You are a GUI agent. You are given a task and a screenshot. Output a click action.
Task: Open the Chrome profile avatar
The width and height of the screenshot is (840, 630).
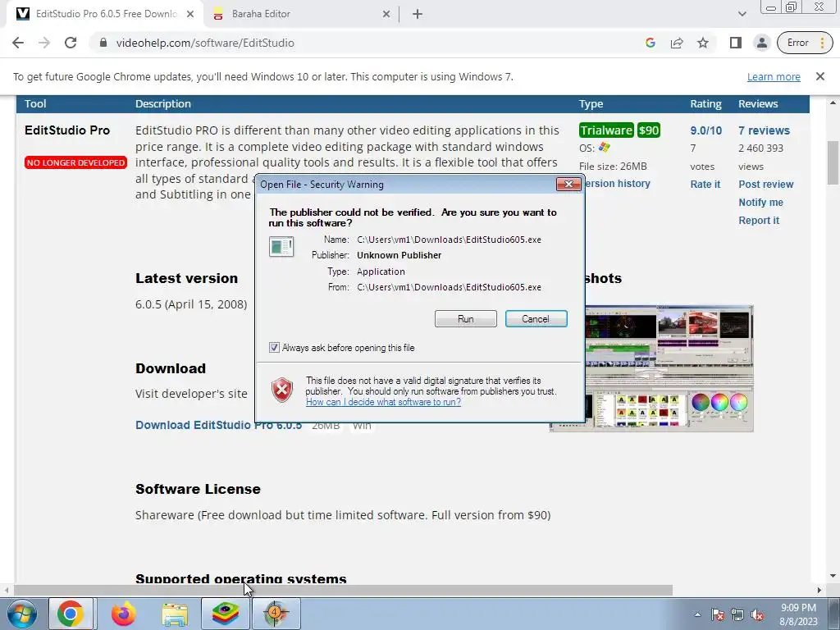click(762, 43)
